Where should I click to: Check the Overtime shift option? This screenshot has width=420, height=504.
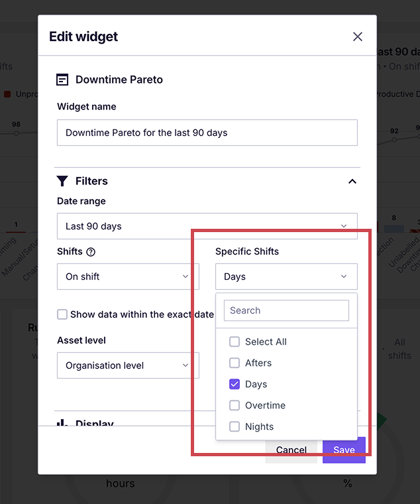click(x=235, y=406)
